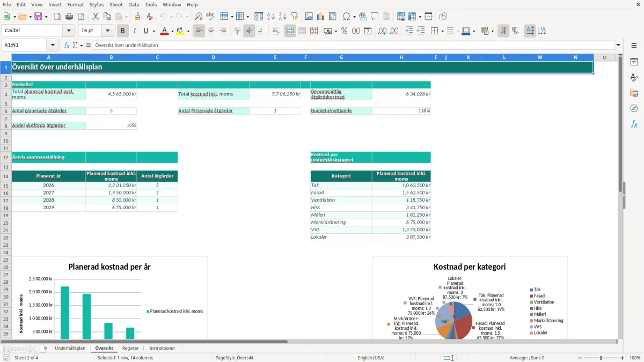Apply the red Font Color swatch
Screen dimensions: 644x362
coord(164,31)
